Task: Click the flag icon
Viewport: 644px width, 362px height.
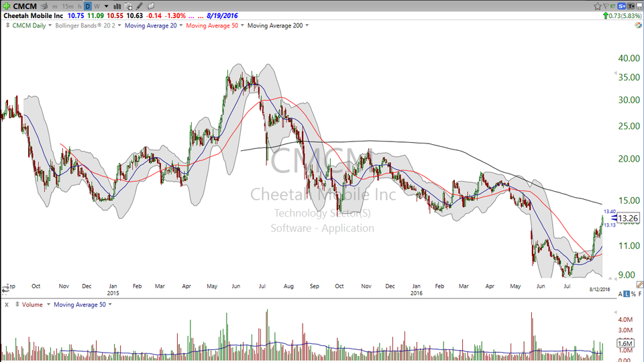Action: (606, 6)
